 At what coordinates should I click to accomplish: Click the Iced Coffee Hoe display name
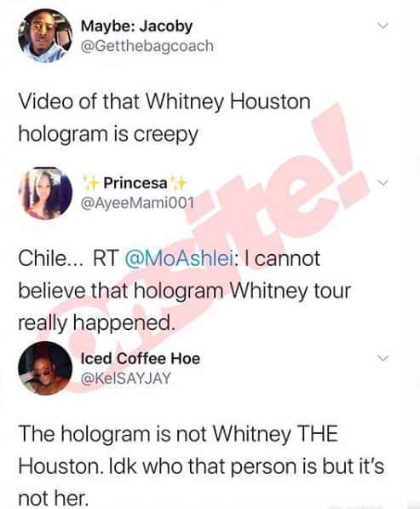(x=140, y=358)
